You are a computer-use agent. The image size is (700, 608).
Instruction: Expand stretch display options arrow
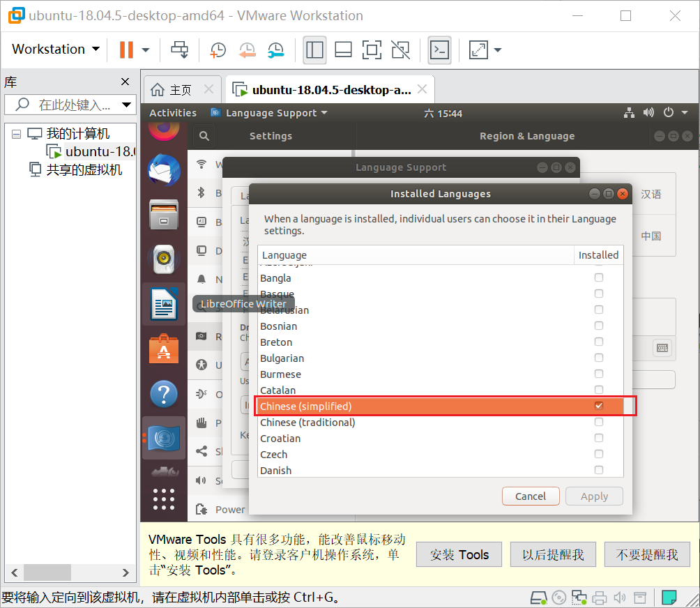(498, 50)
